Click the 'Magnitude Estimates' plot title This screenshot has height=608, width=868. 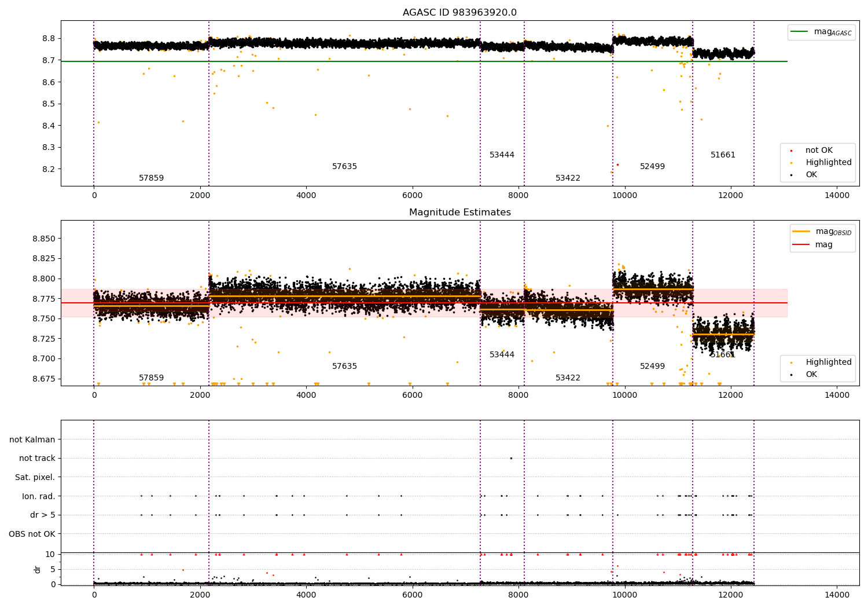pyautogui.click(x=459, y=213)
